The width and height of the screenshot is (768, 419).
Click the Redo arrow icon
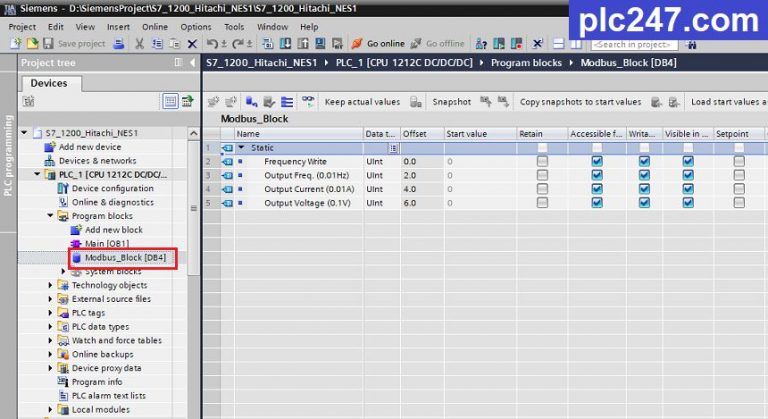tap(238, 44)
